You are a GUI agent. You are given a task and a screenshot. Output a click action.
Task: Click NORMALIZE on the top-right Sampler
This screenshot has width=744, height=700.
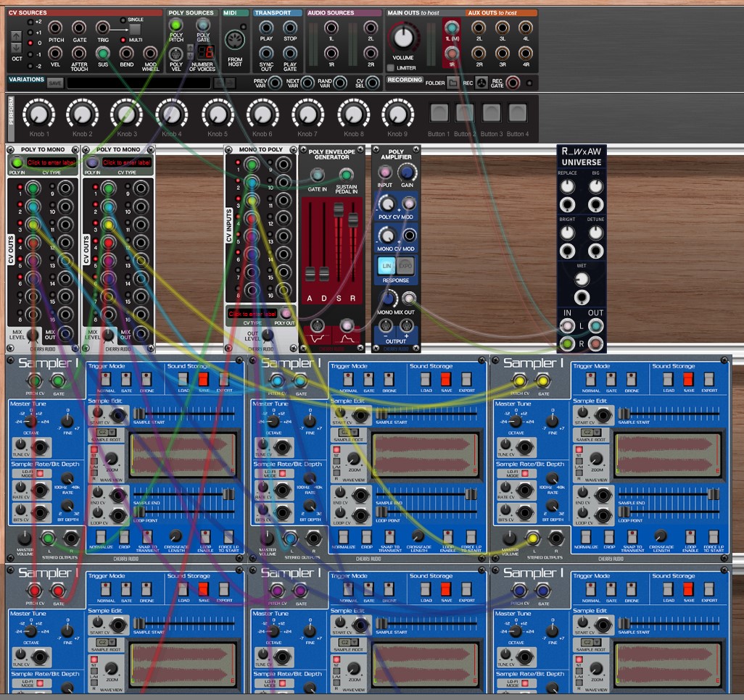(x=585, y=537)
